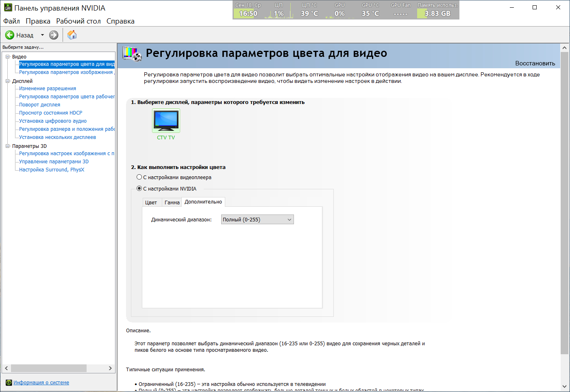Click the ЦП °C temperature overlay
This screenshot has height=392, width=570.
point(309,10)
